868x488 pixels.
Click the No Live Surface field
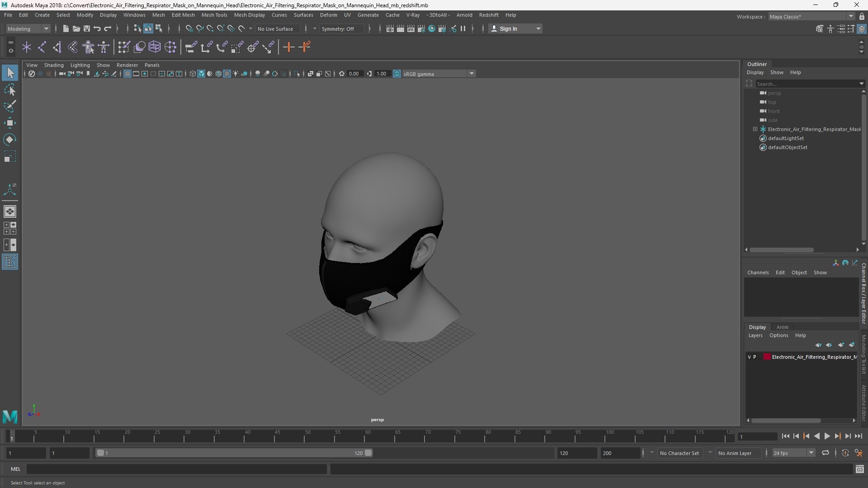point(278,28)
